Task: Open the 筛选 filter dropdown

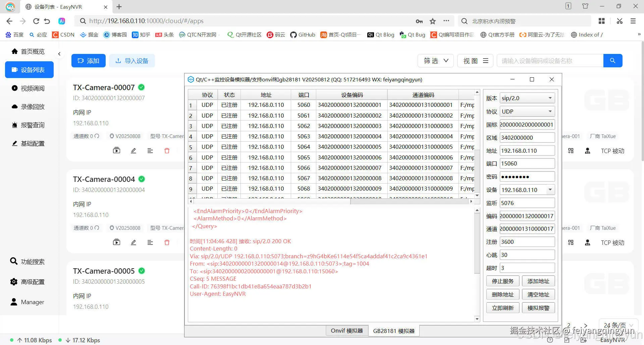Action: click(436, 61)
